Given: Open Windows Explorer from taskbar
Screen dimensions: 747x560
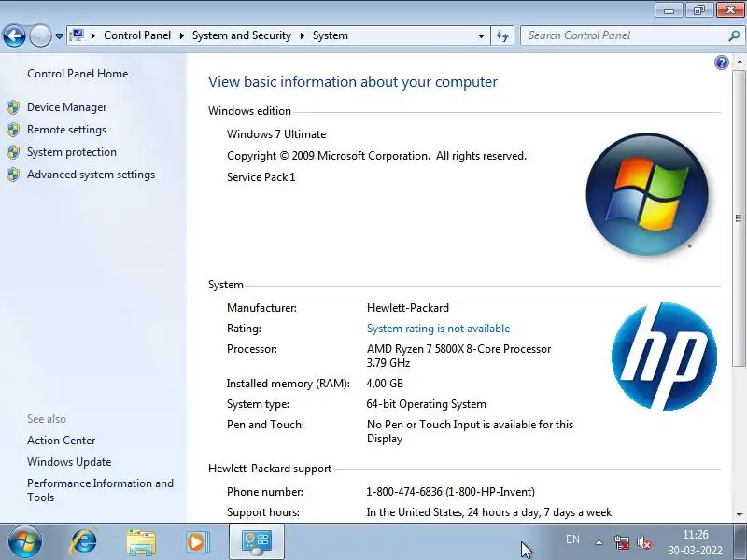Looking at the screenshot, I should point(141,542).
